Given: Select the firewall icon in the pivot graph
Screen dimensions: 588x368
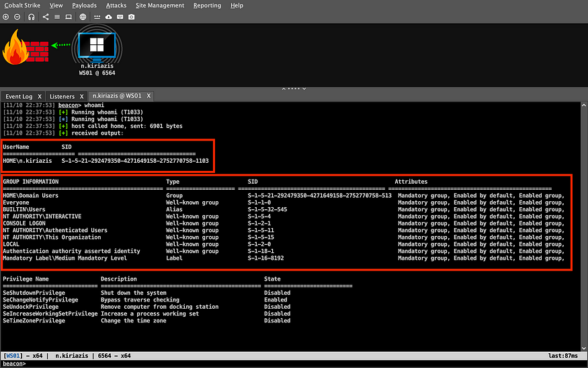Looking at the screenshot, I should point(26,47).
